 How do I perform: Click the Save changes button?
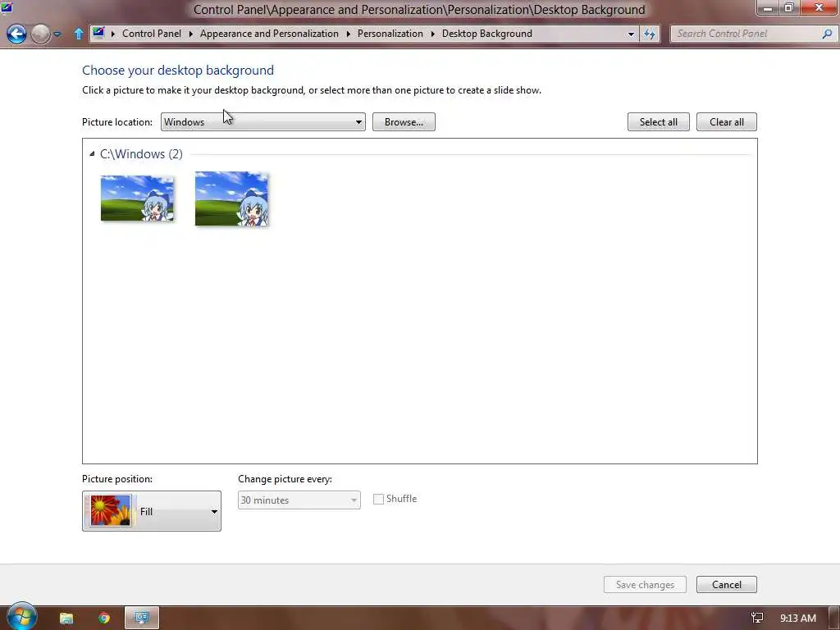pyautogui.click(x=645, y=584)
